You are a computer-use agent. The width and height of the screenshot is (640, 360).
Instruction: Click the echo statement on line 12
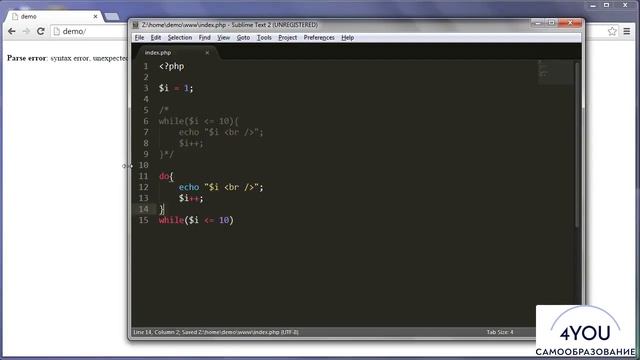click(221, 187)
